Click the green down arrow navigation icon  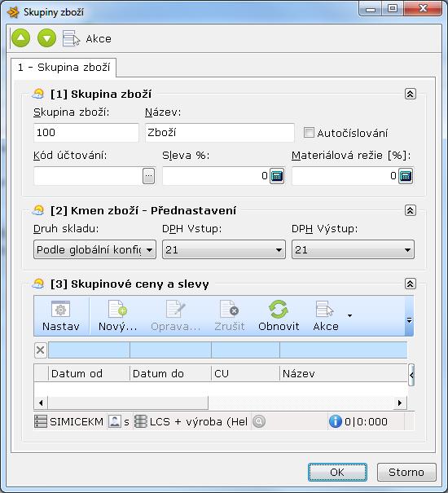47,38
